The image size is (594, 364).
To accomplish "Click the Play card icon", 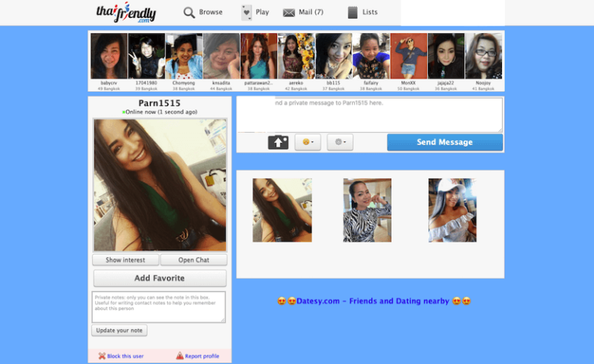I will click(x=246, y=12).
